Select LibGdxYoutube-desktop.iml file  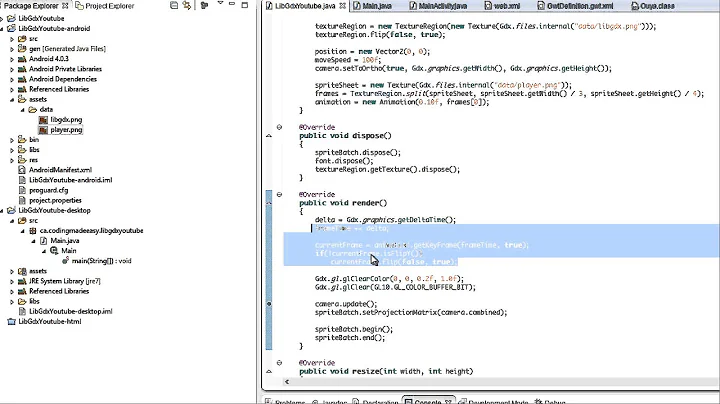70,311
